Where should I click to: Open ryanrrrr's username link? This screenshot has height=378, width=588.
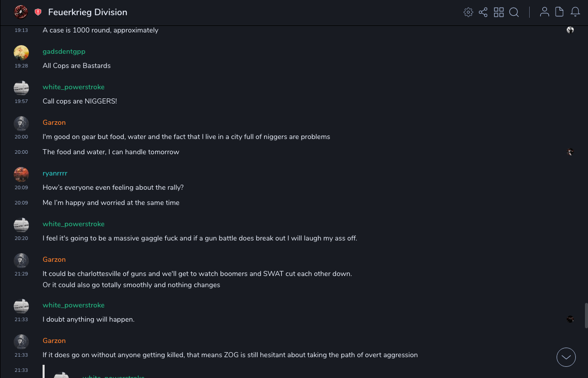55,173
